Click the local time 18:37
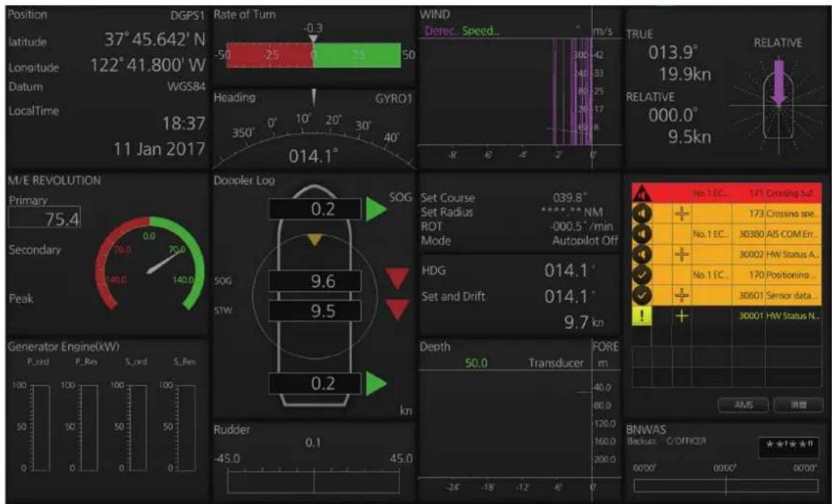 (183, 123)
